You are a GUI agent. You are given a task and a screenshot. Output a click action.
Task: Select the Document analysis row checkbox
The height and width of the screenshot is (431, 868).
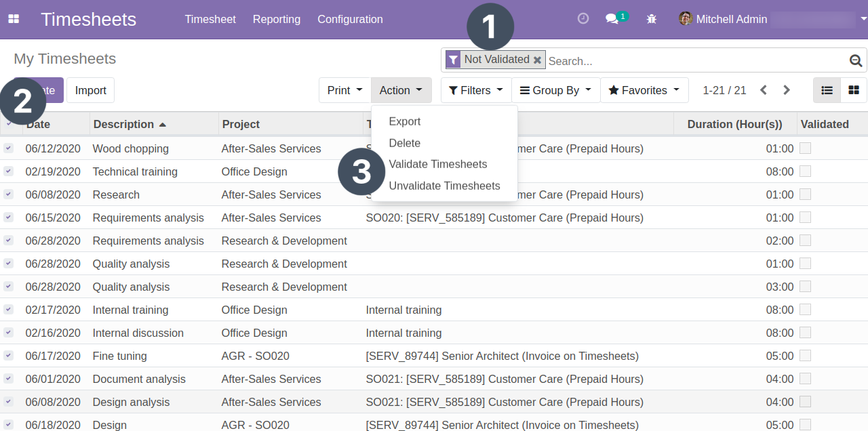8,379
